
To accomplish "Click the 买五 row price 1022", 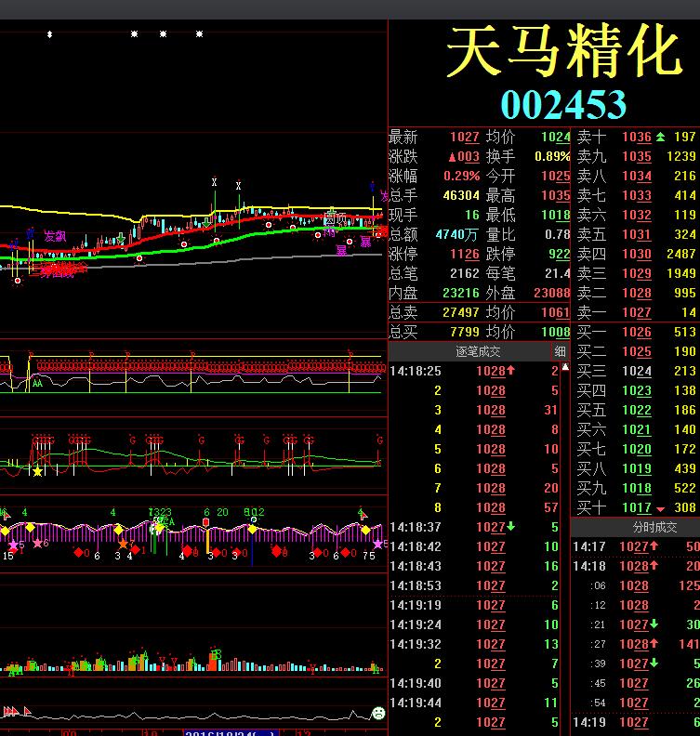I will tap(637, 410).
